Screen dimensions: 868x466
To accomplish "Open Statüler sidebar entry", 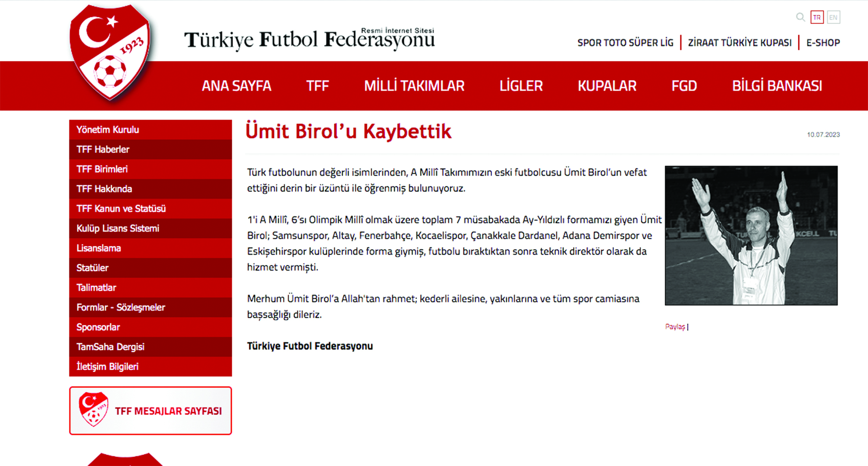I will point(150,268).
